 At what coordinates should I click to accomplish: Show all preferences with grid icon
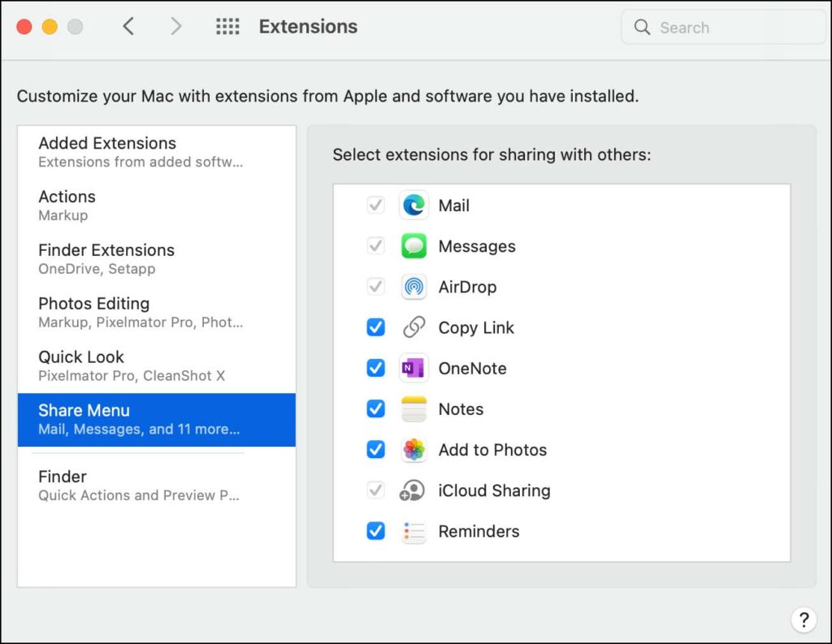click(227, 27)
